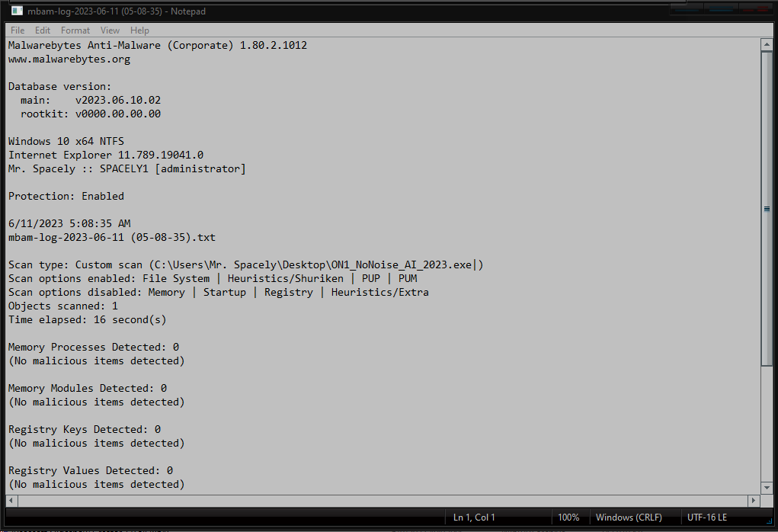Click the 'Scan options enabled' line
778x532 pixels.
[x=213, y=278]
